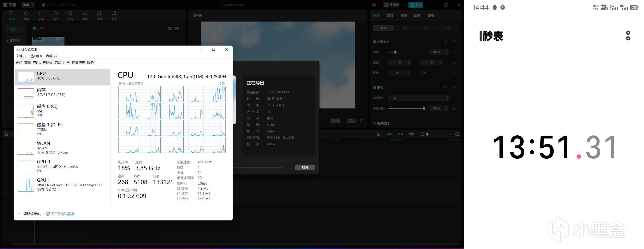This screenshot has height=249, width=644.
Task: Collapse Task Manager to 简略信息
Action: (x=30, y=214)
